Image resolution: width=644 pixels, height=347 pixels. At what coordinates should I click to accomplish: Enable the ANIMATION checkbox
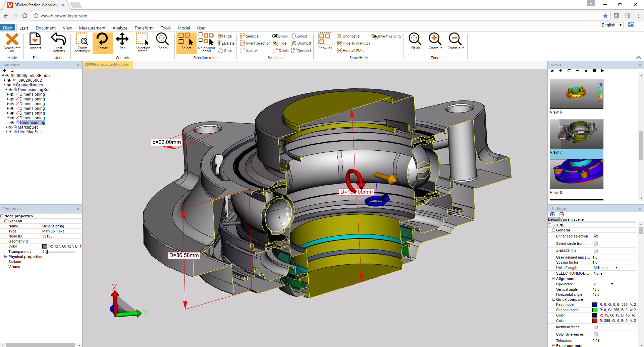click(x=596, y=251)
